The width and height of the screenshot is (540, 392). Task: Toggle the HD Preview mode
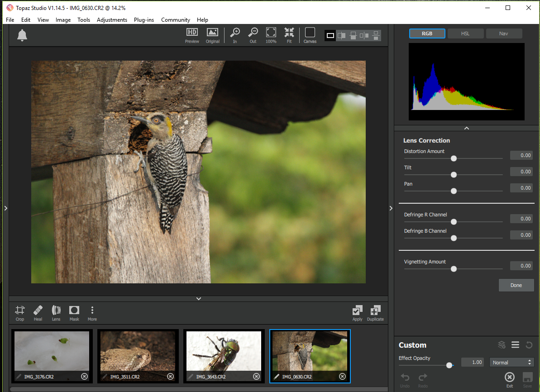[192, 34]
